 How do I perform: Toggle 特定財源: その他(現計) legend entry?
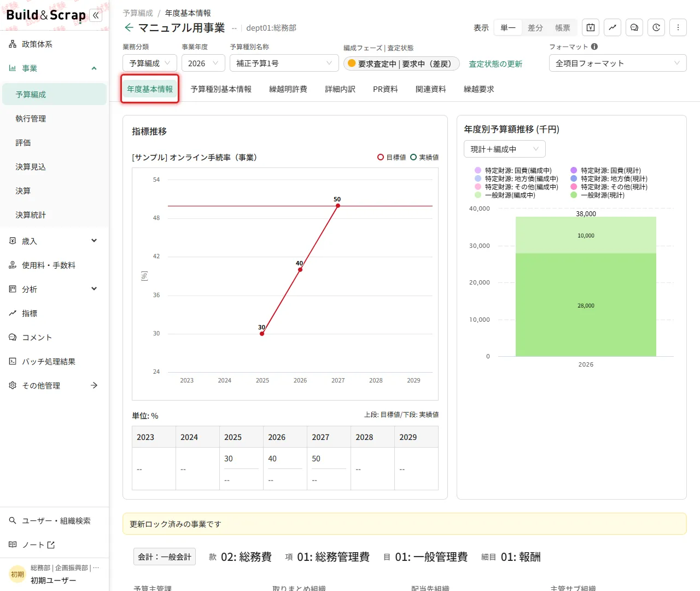pos(609,187)
